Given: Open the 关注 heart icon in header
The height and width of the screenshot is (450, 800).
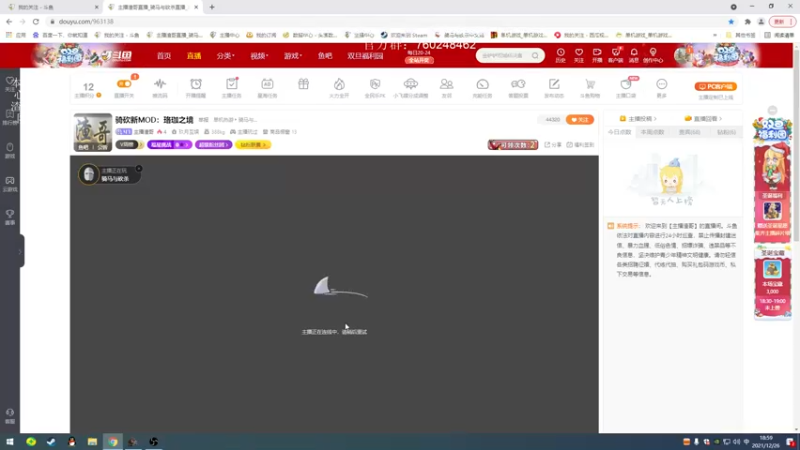Looking at the screenshot, I should point(579,55).
